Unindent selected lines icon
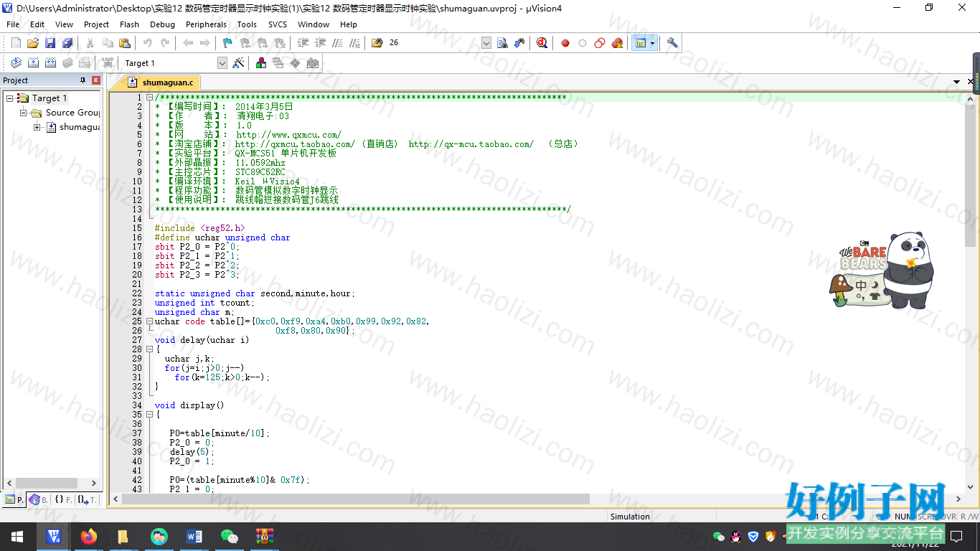 tap(321, 43)
